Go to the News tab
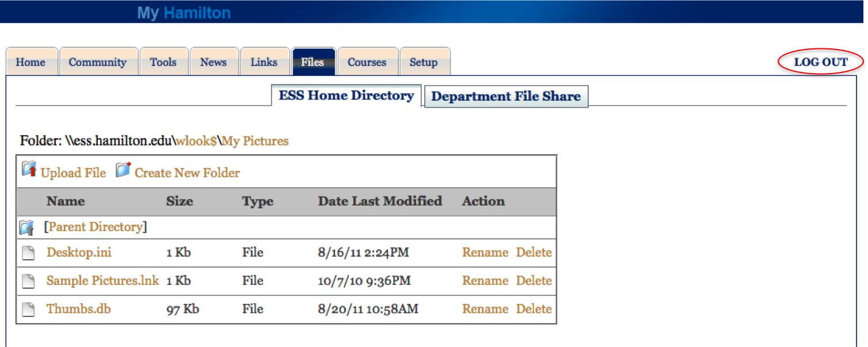 click(214, 62)
